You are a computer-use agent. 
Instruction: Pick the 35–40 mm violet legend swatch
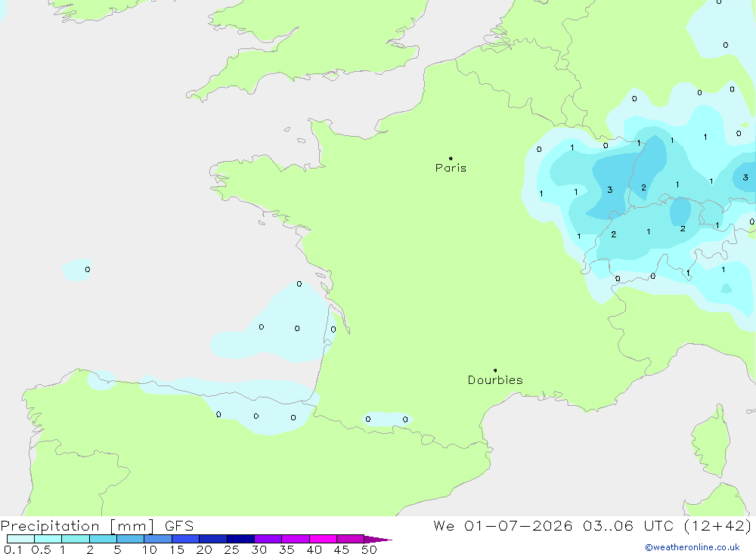(x=296, y=539)
